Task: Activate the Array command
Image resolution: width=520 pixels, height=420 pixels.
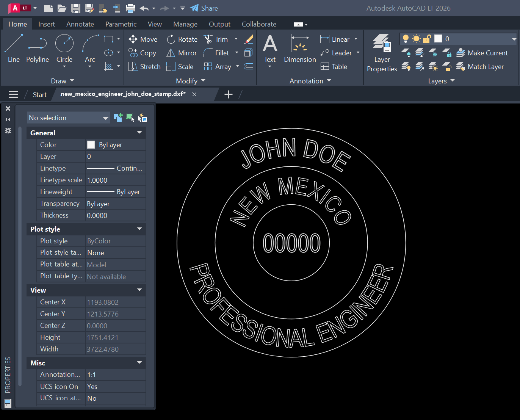Action: click(218, 66)
